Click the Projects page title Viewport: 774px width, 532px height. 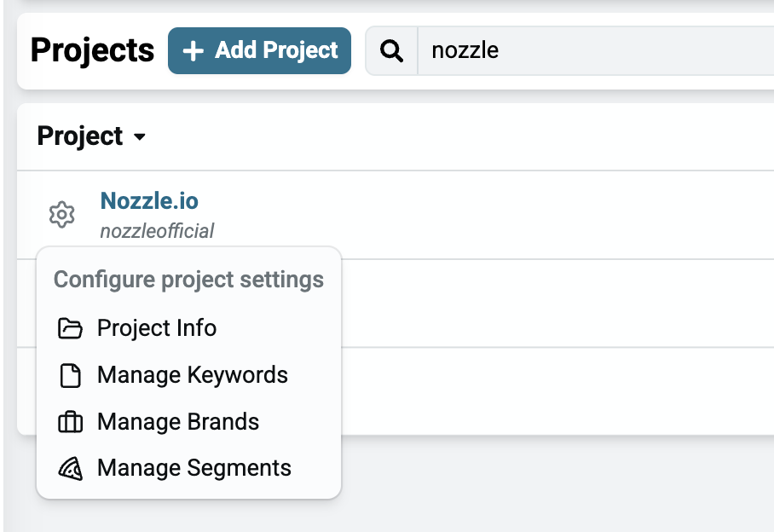[92, 50]
